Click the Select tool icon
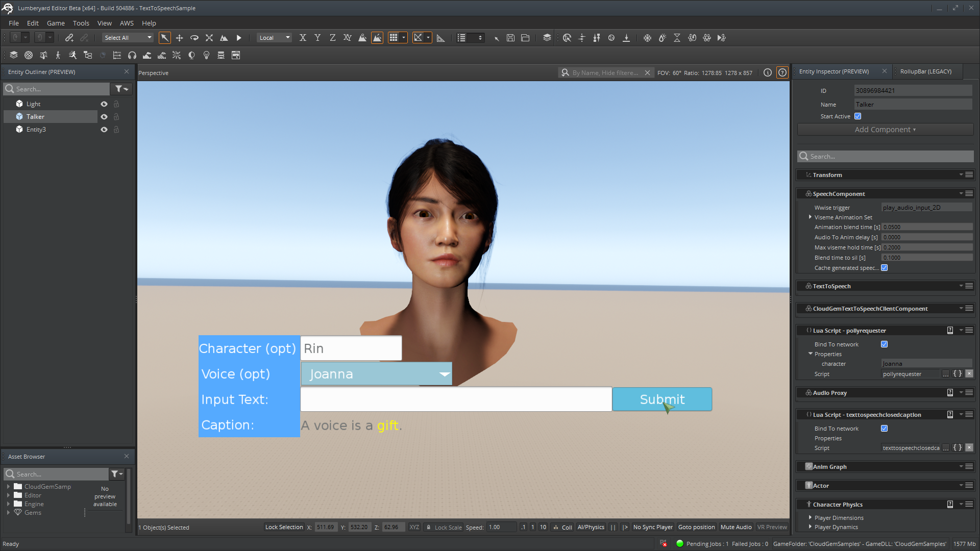This screenshot has width=980, height=551. (164, 38)
